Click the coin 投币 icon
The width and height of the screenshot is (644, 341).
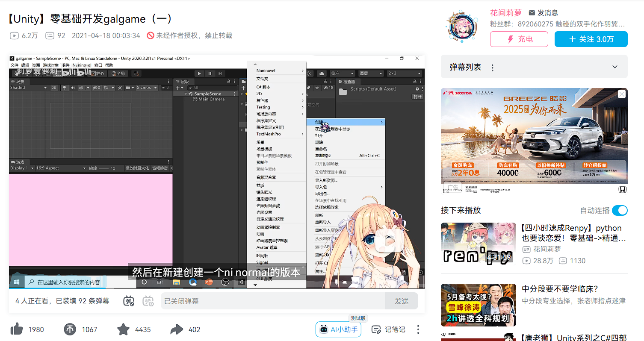(x=70, y=329)
